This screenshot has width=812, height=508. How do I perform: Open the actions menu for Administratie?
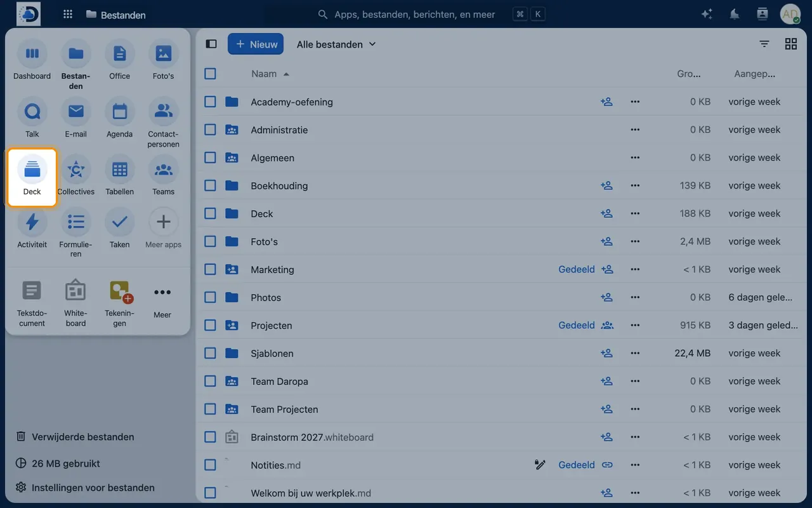click(635, 130)
